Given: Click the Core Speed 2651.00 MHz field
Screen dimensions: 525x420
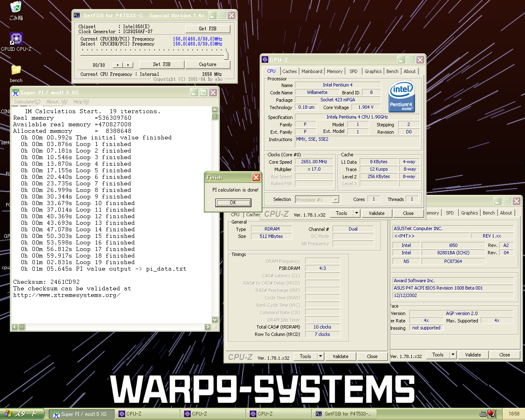Looking at the screenshot, I should click(314, 162).
